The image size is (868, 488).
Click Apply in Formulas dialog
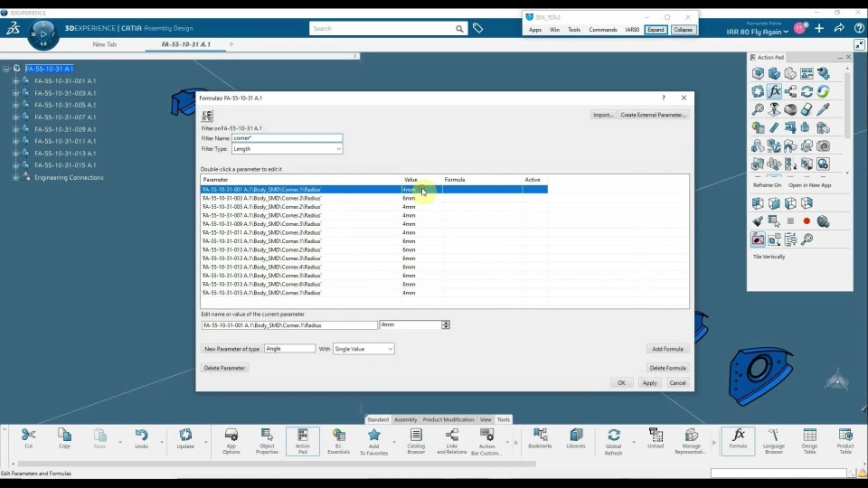649,383
